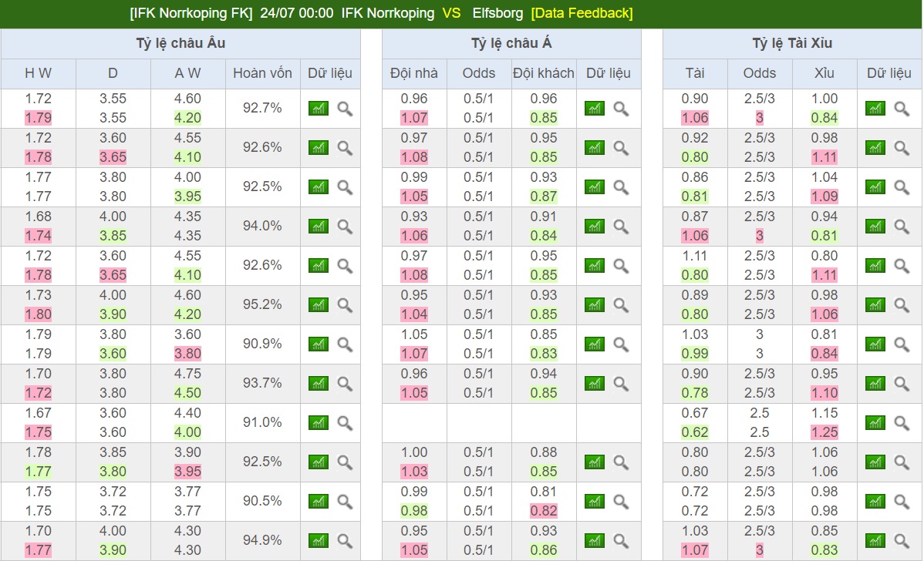Click magnifier icon in the 93.7% payout row
The image size is (924, 561).
345,383
